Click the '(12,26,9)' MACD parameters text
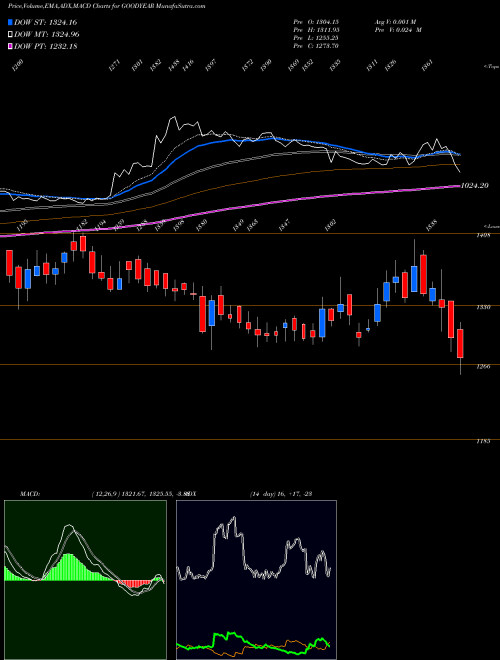This screenshot has width=500, height=660. [x=106, y=494]
